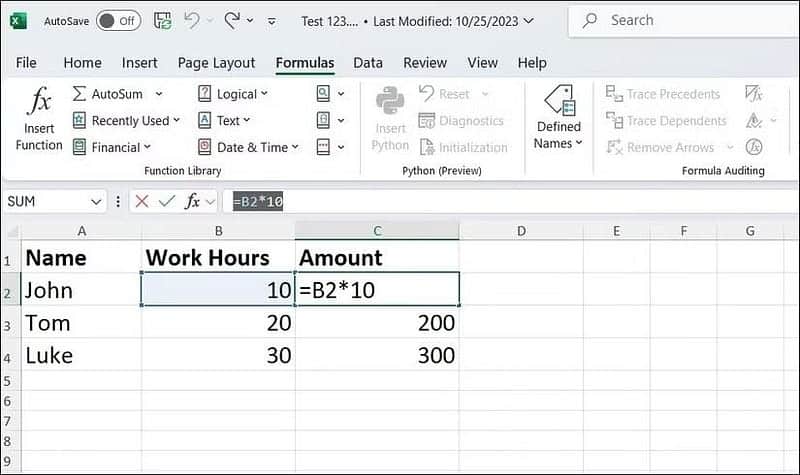800x475 pixels.
Task: Click the Work Hours header cell
Action: click(x=218, y=257)
